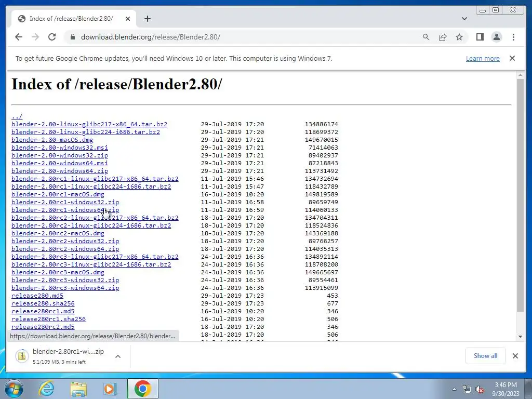Screen dimensions: 532x399
Task: Open the release280rc1.md5 file
Action: [x=43, y=312]
